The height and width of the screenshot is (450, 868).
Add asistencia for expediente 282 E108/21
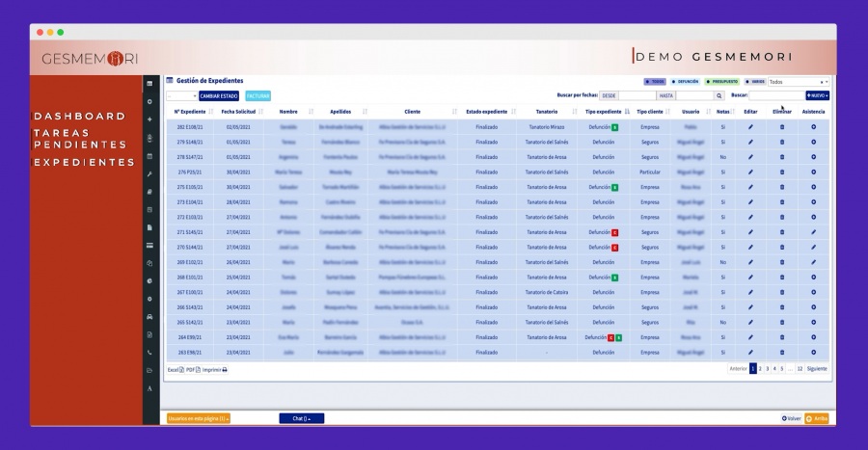coord(814,127)
